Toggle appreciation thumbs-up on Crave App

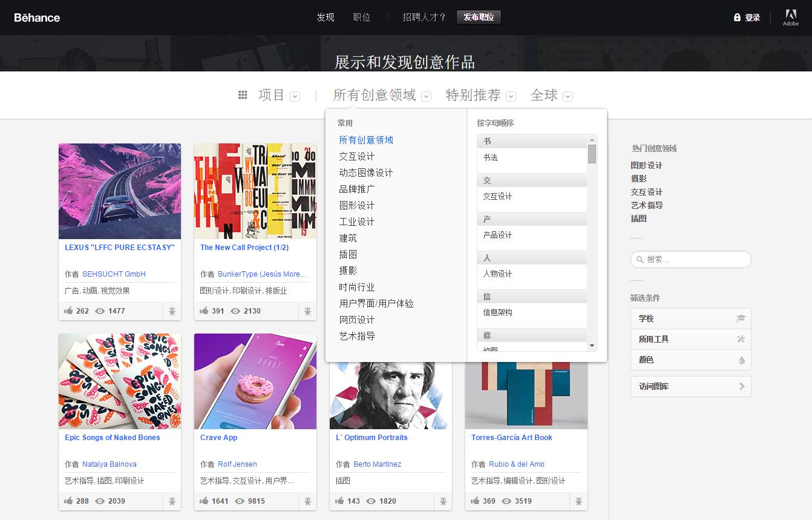pyautogui.click(x=203, y=501)
